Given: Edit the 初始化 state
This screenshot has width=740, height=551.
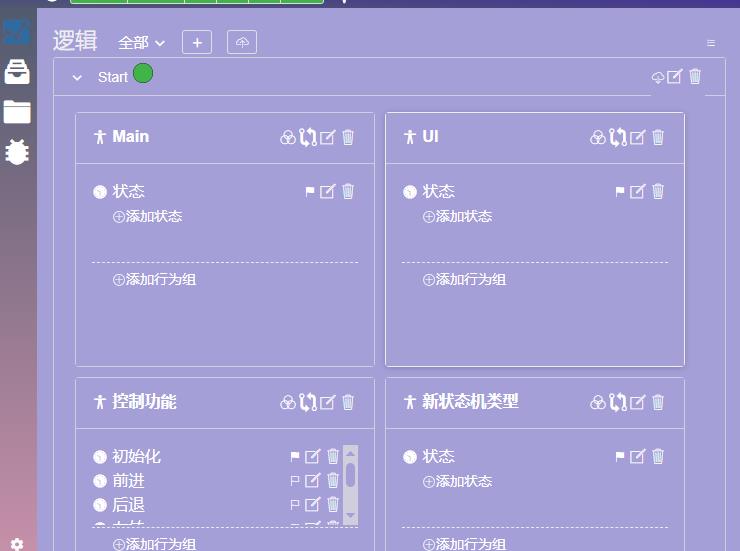Looking at the screenshot, I should click(x=312, y=456).
